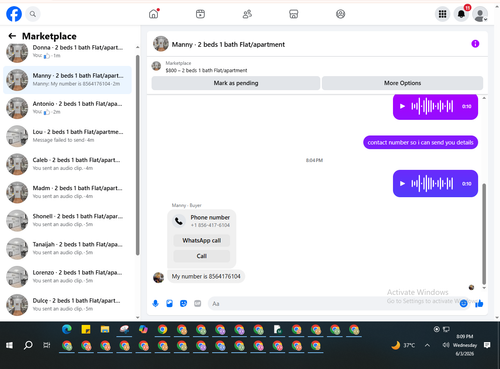Send a thumbs-up like

point(479,303)
